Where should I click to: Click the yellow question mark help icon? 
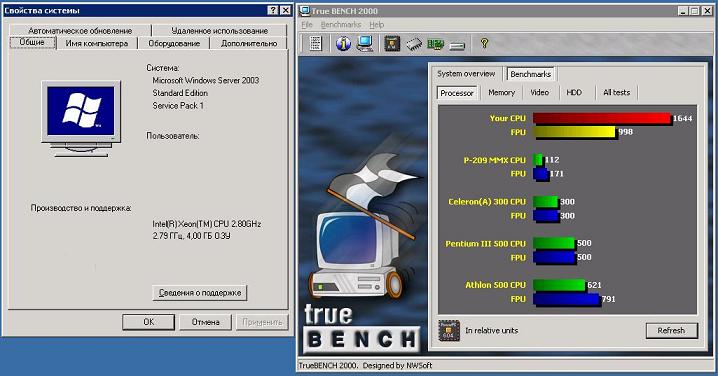click(484, 43)
